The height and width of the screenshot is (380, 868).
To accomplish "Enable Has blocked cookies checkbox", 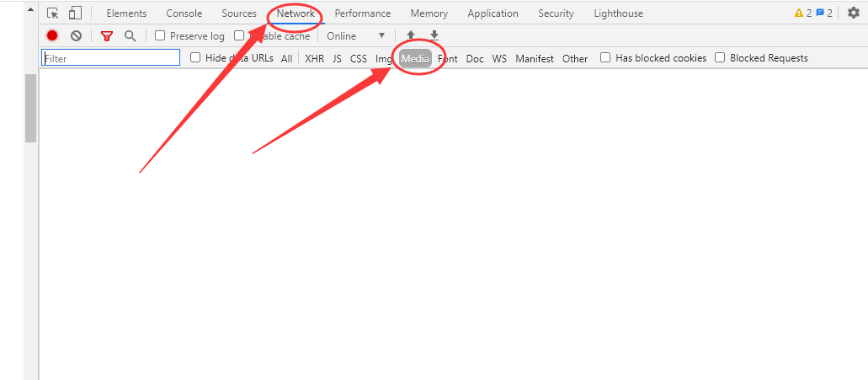I will (605, 58).
